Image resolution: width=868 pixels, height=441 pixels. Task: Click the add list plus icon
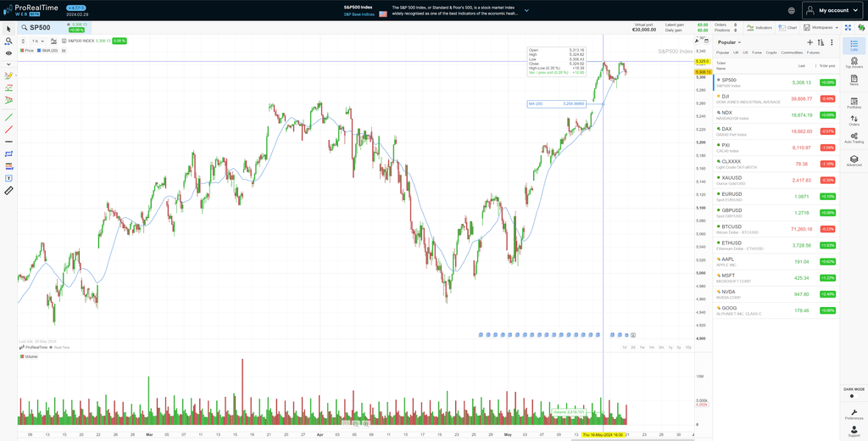(x=810, y=42)
